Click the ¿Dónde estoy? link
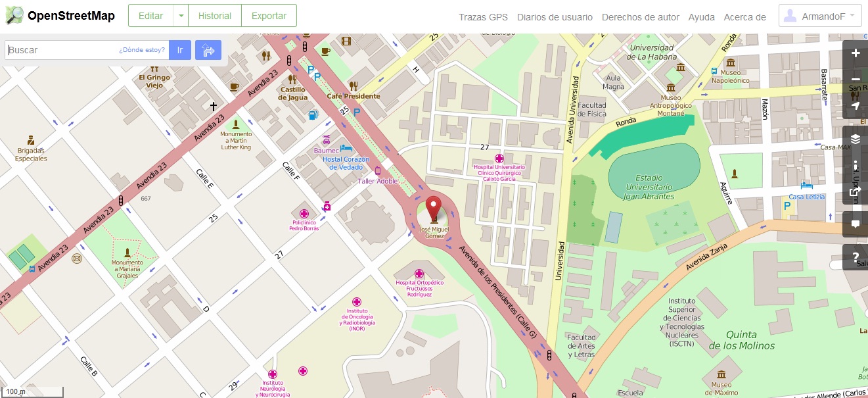The image size is (868, 398). (x=142, y=50)
